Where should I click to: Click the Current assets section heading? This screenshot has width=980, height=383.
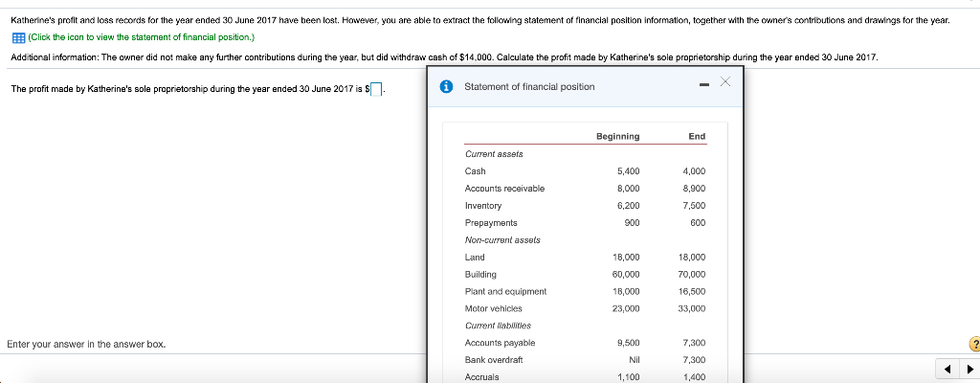(494, 154)
